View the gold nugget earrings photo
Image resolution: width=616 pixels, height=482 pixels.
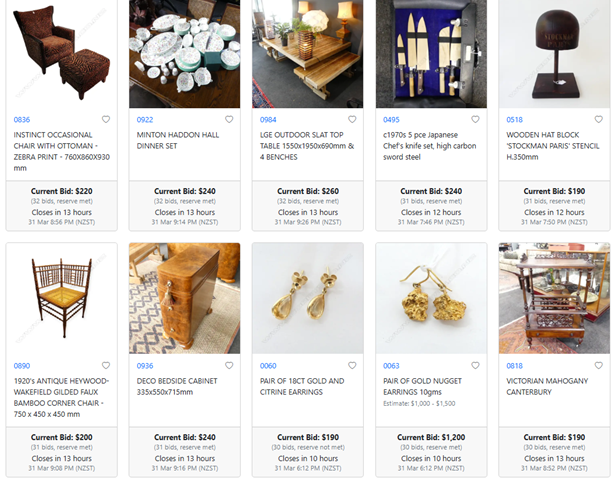coord(431,298)
